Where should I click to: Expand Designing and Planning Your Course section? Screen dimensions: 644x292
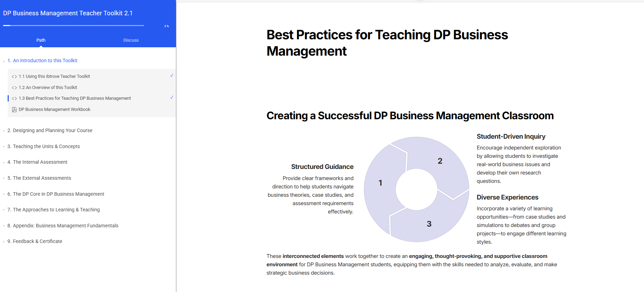53,130
